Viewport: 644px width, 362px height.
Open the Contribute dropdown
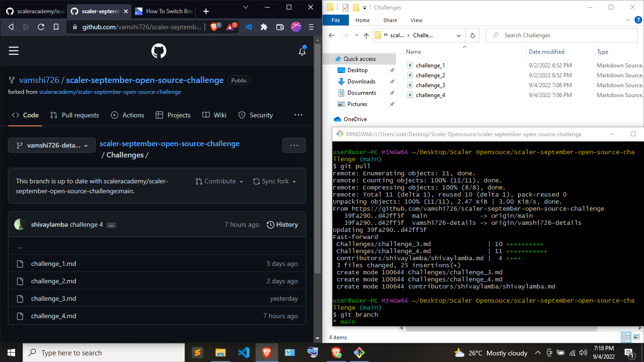coord(219,181)
